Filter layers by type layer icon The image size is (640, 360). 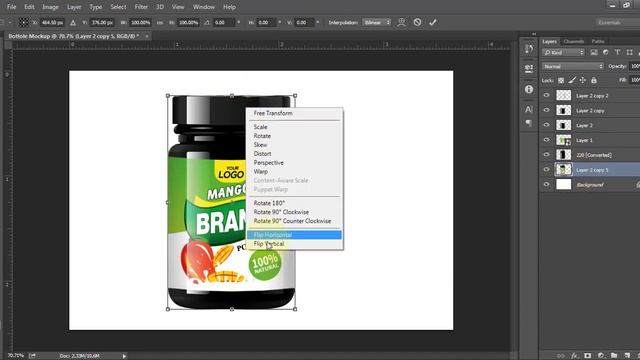618,52
